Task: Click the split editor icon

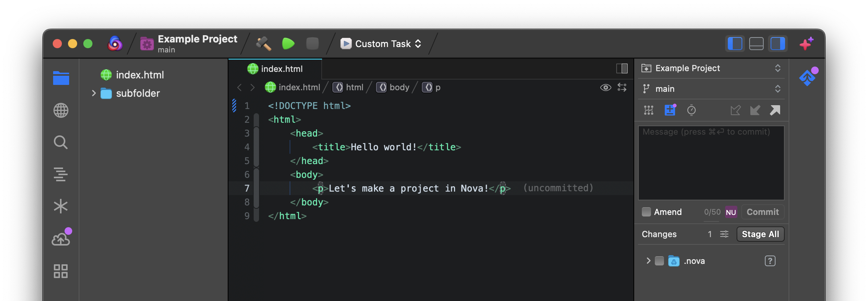Action: click(622, 68)
